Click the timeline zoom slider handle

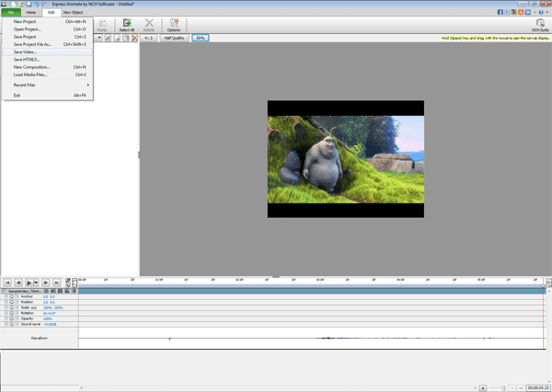[x=503, y=387]
